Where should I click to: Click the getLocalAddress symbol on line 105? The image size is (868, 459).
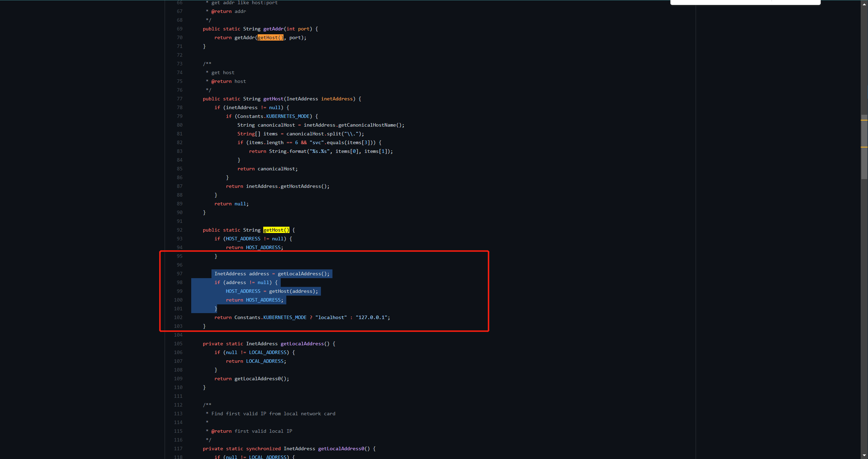pyautogui.click(x=302, y=344)
